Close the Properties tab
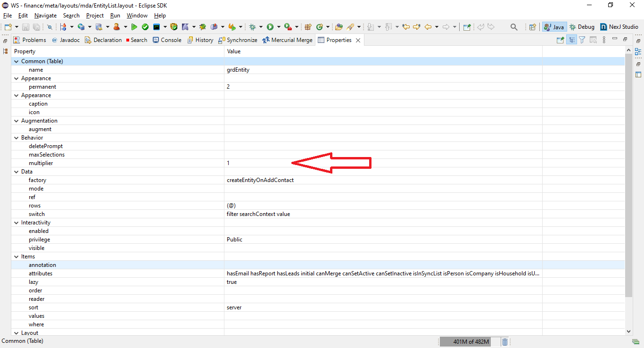 pos(358,40)
